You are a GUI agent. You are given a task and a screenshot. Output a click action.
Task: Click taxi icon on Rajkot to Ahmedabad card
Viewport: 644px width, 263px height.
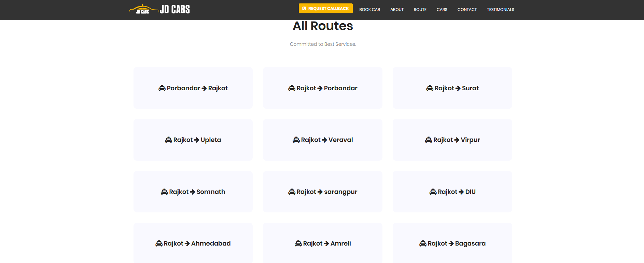click(x=159, y=244)
